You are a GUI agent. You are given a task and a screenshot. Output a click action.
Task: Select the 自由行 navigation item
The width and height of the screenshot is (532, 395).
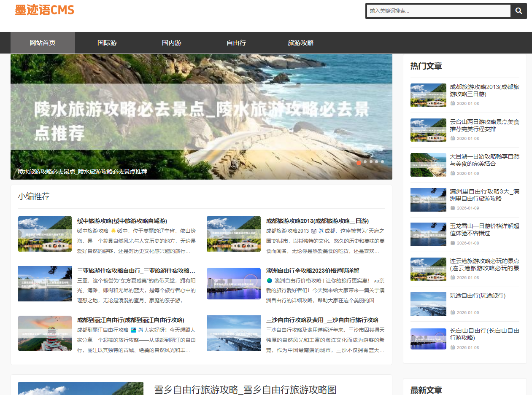(x=236, y=43)
